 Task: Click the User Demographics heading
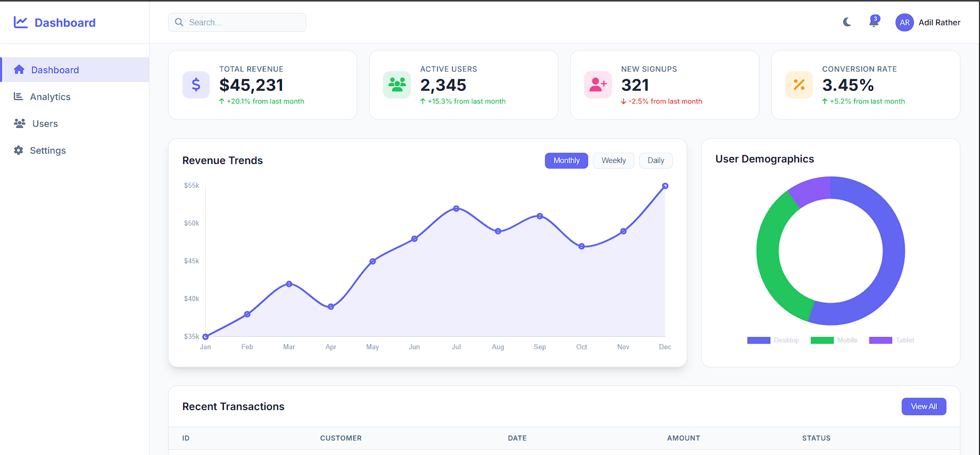pyautogui.click(x=765, y=159)
